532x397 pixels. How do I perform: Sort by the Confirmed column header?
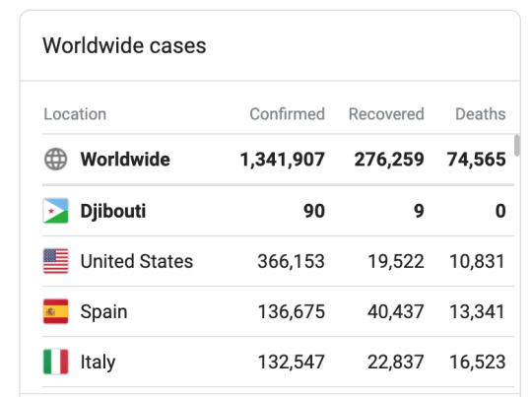click(x=287, y=114)
